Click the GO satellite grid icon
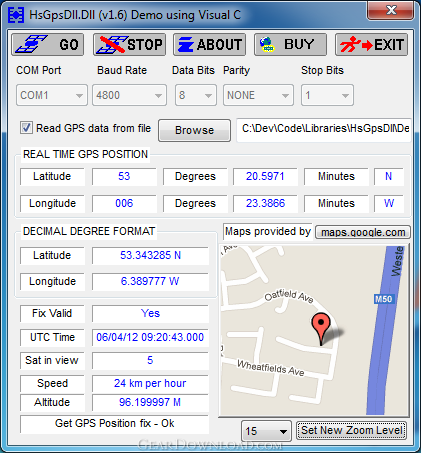This screenshot has width=421, height=453. pyautogui.click(x=31, y=44)
